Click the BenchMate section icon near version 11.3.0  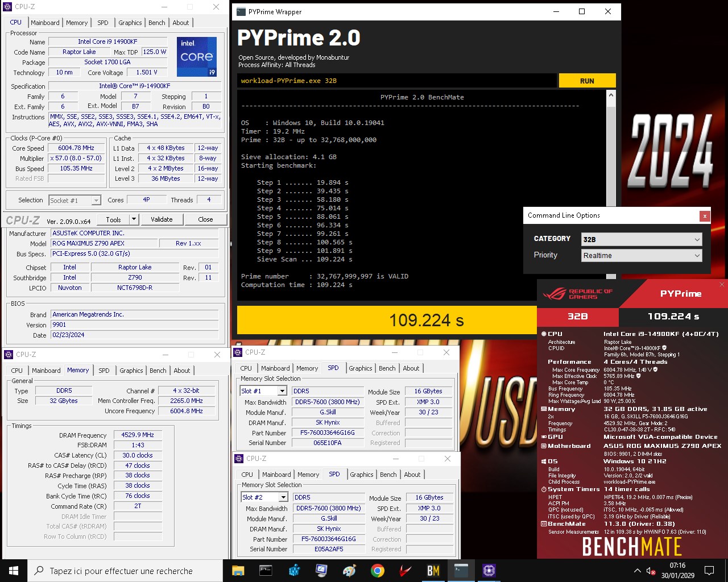(x=543, y=524)
